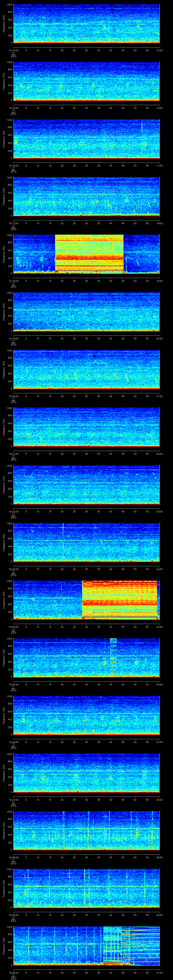Click the downsweep chirp near 25 s in 19:20 spectrogram
The image size is (173, 980).
tap(75, 375)
